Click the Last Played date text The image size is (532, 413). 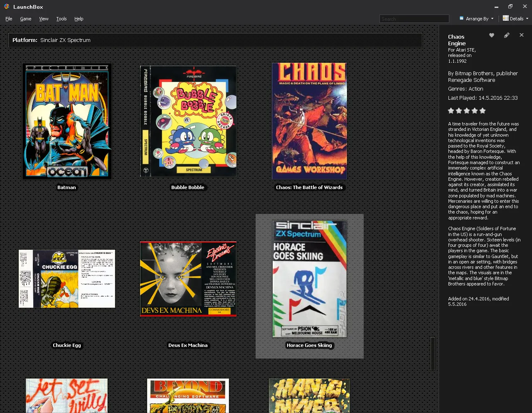pos(483,98)
